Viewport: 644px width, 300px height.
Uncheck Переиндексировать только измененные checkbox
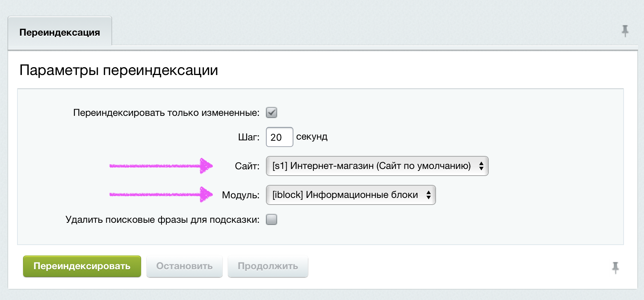271,112
